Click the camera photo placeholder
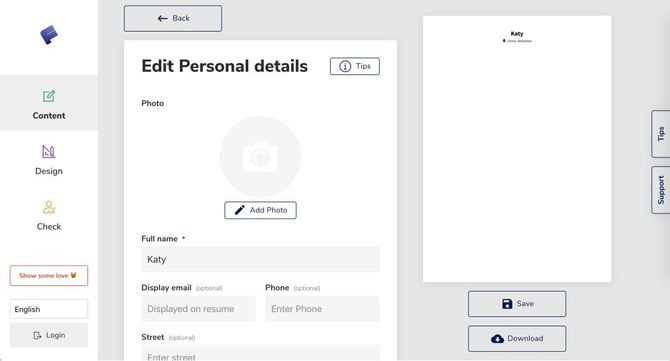Screen dimensions: 670x361 [260, 156]
